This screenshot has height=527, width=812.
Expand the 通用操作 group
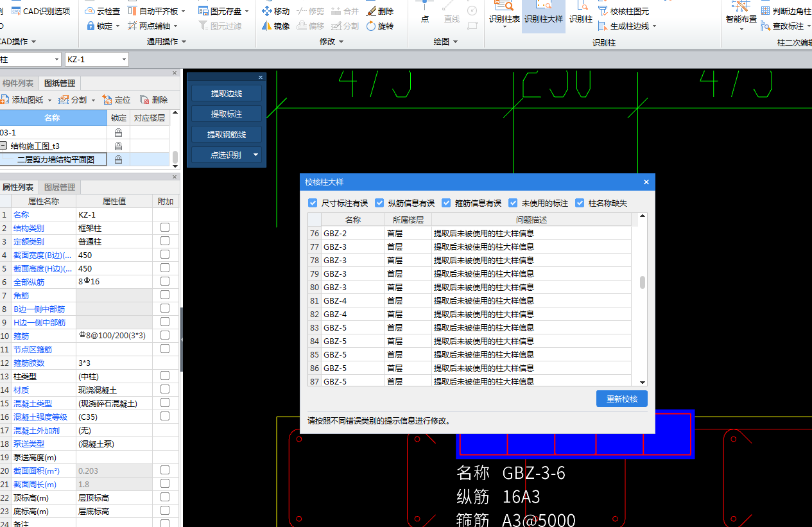(166, 42)
